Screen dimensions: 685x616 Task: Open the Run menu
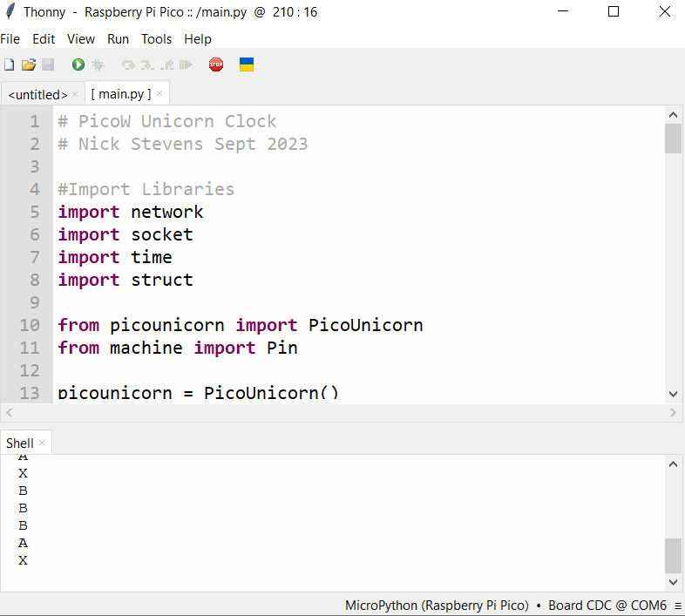(x=118, y=39)
